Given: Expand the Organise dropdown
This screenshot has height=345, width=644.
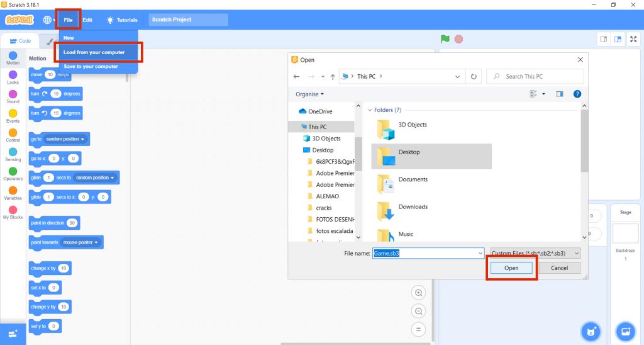Looking at the screenshot, I should pos(309,94).
